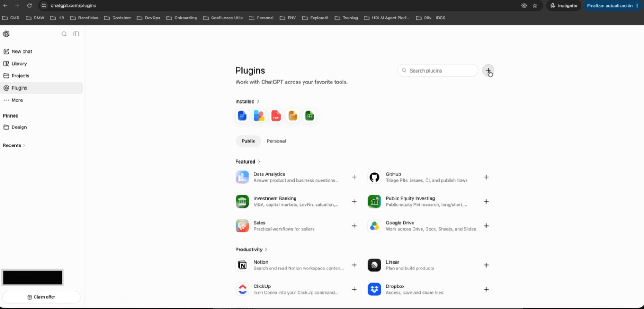Image resolution: width=644 pixels, height=309 pixels.
Task: Add the ClickUp plugin
Action: (x=354, y=289)
